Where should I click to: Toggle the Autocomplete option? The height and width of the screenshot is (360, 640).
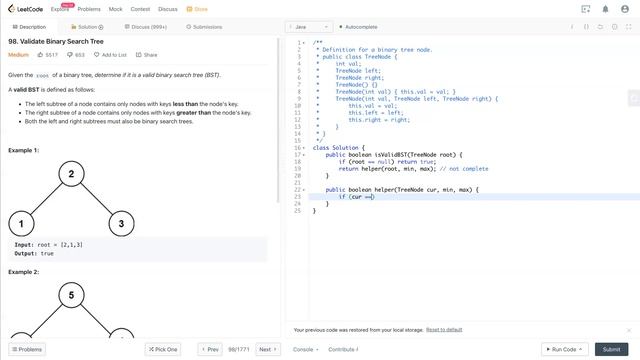pos(358,27)
